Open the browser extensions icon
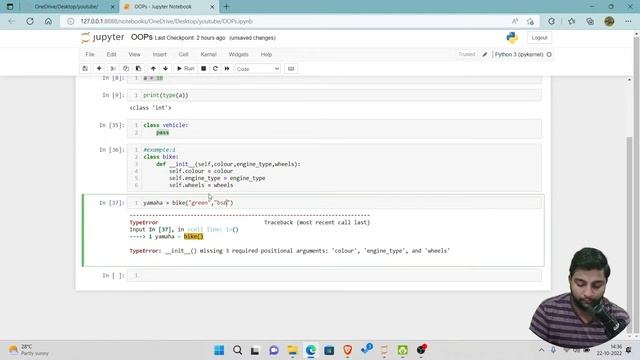640x360 pixels. [x=551, y=21]
